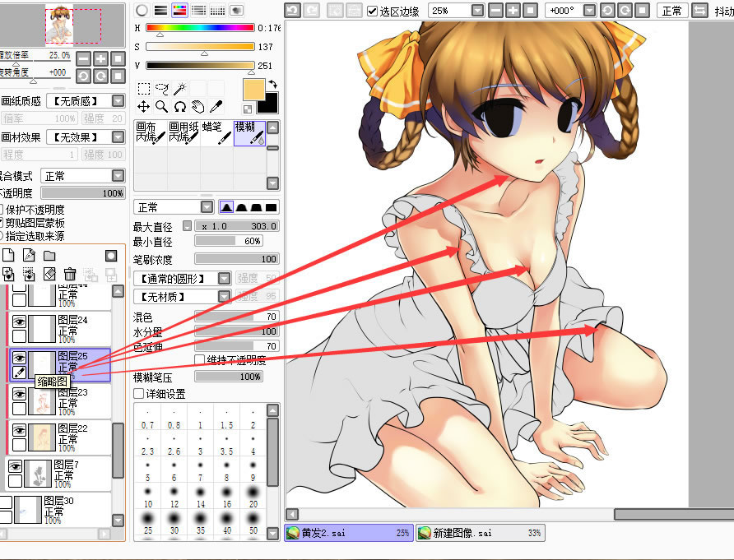Screen dimensions: 734x560
Task: Zoom in with top toolbar plus button
Action: [x=513, y=11]
